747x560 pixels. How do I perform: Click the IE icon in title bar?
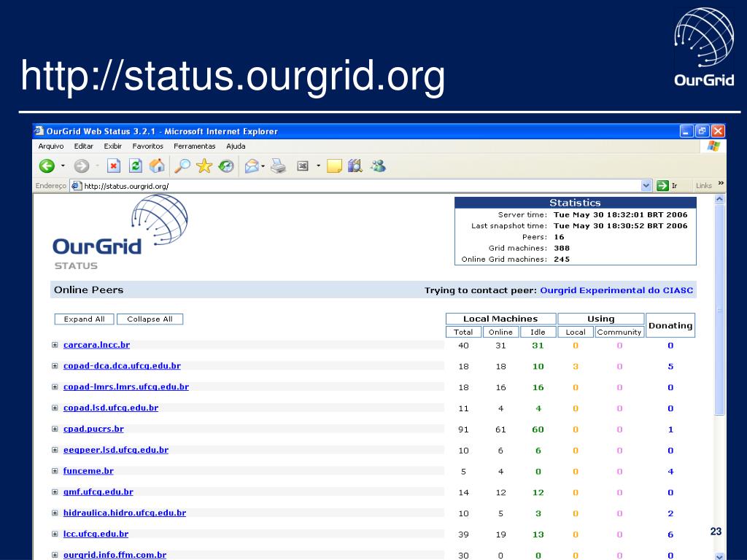point(39,131)
